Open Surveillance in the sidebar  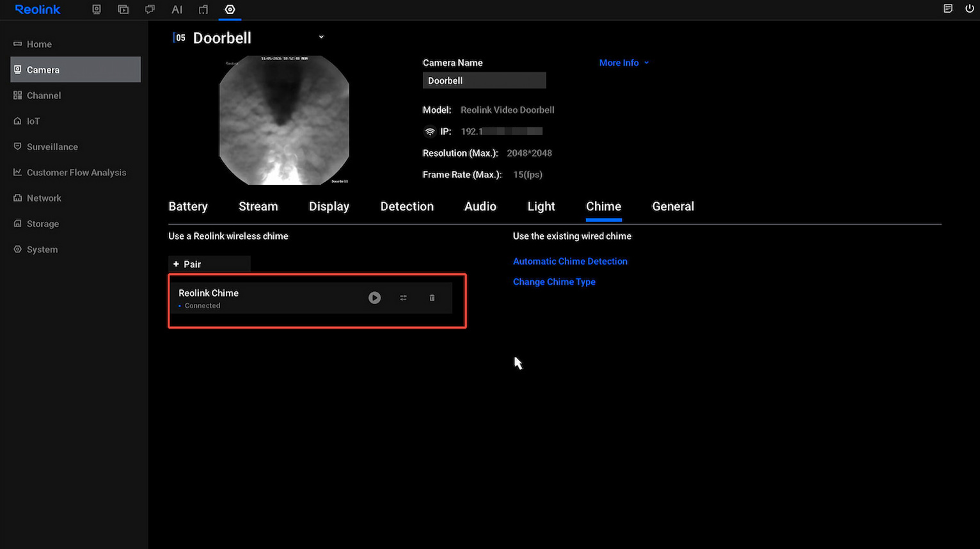click(x=75, y=147)
